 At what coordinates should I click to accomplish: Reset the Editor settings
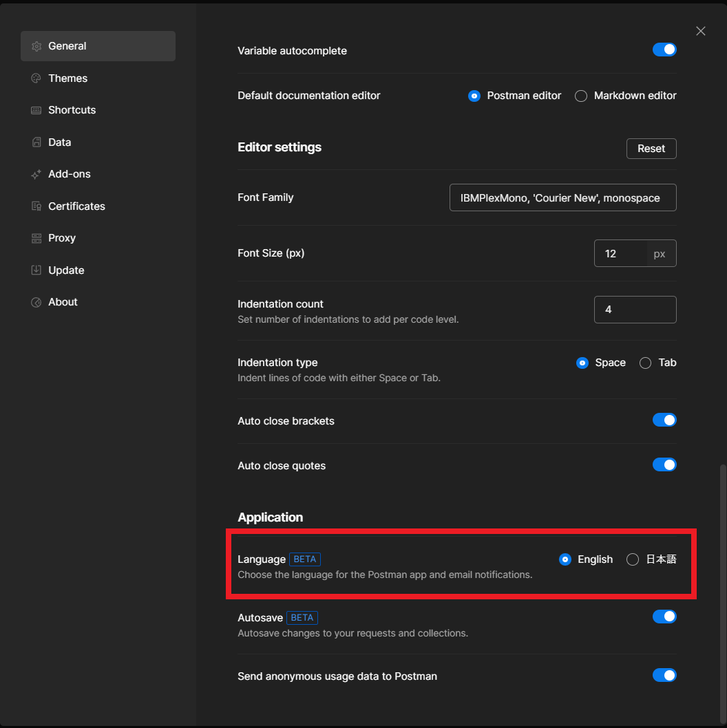point(651,149)
